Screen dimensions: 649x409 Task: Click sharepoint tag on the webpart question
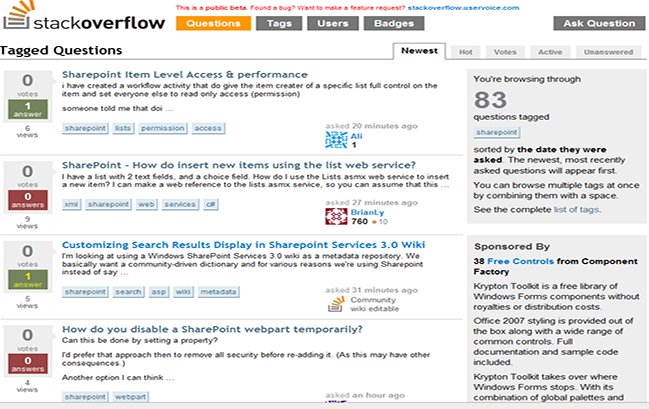[x=85, y=397]
